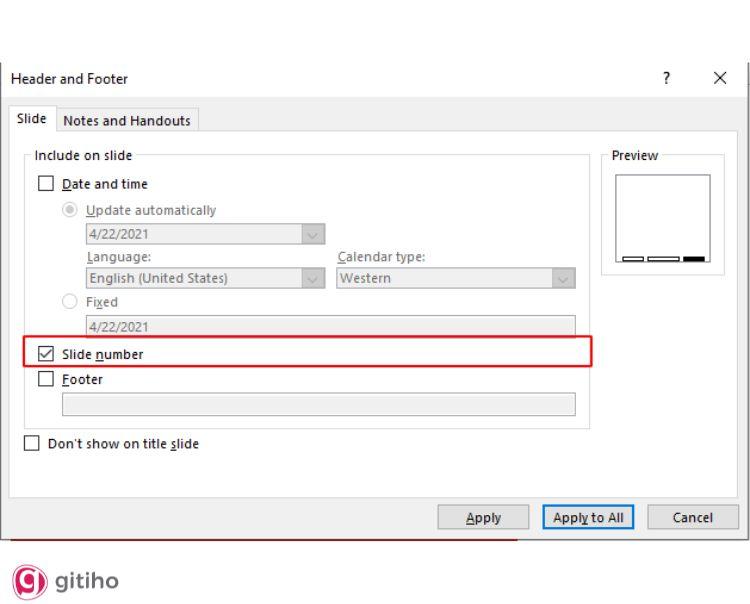
Task: Enable the Footer checkbox
Action: click(x=46, y=380)
